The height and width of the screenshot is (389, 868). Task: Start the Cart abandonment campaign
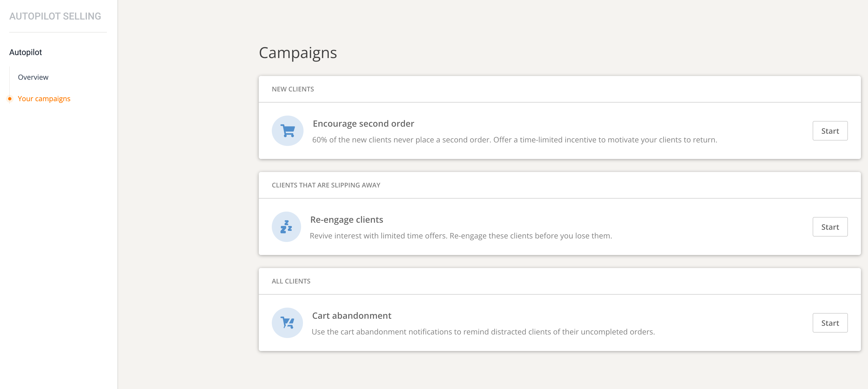point(830,323)
